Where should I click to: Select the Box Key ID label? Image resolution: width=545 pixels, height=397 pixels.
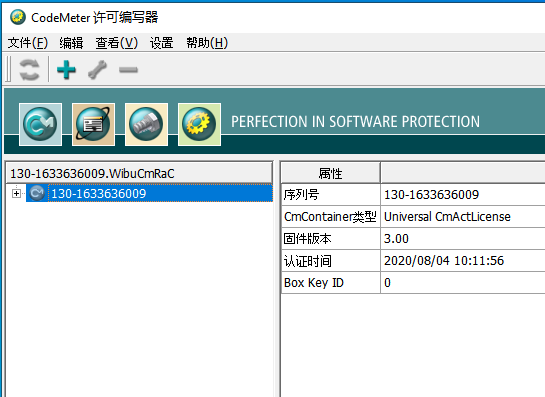[314, 283]
